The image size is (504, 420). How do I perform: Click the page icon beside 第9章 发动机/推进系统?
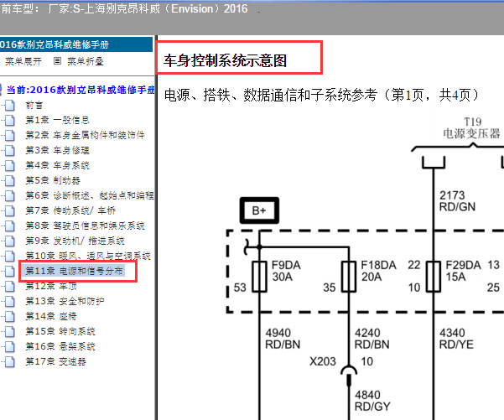tap(10, 241)
